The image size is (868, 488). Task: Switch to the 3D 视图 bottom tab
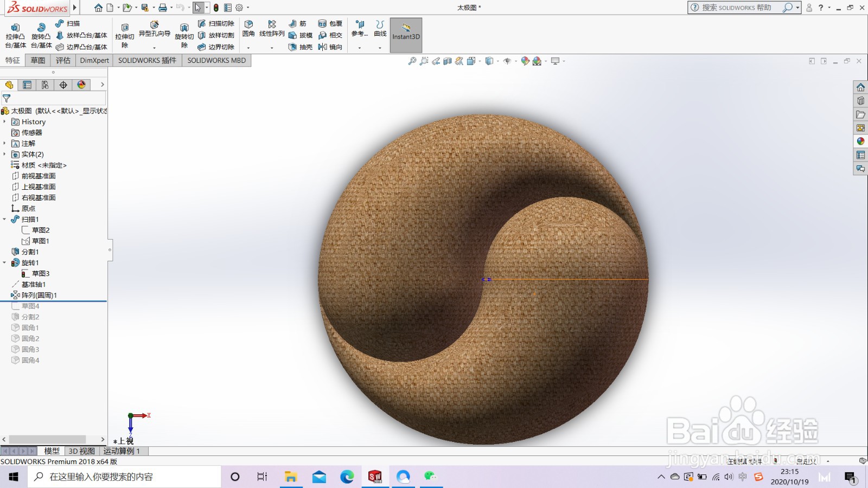82,451
